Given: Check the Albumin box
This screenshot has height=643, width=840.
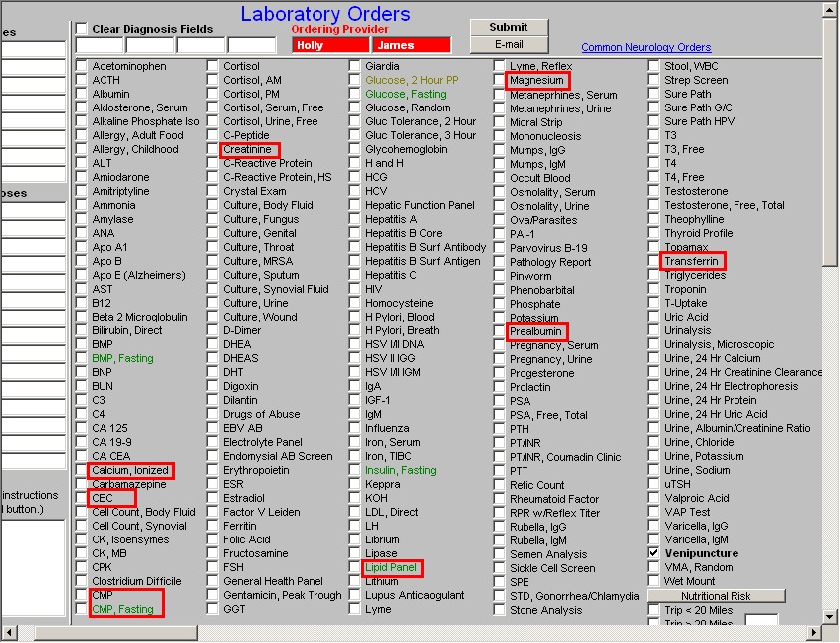Looking at the screenshot, I should click(81, 94).
